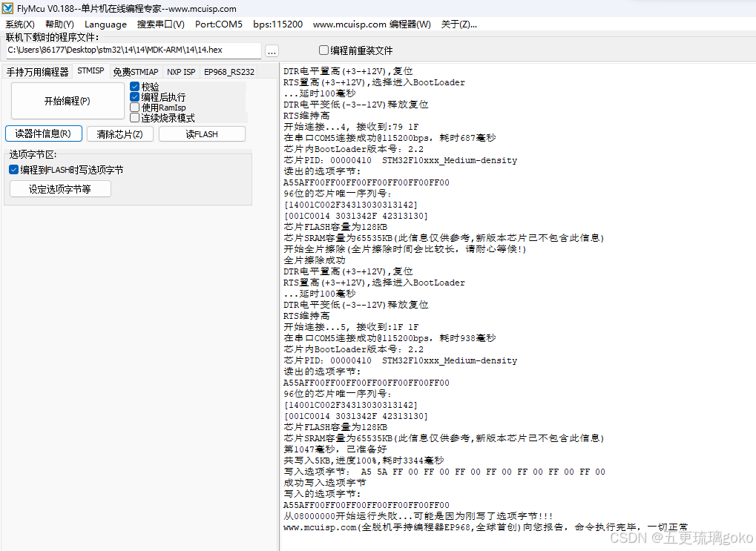This screenshot has height=551, width=756.
Task: Click the 选项字节区: group label
Action: point(33,154)
